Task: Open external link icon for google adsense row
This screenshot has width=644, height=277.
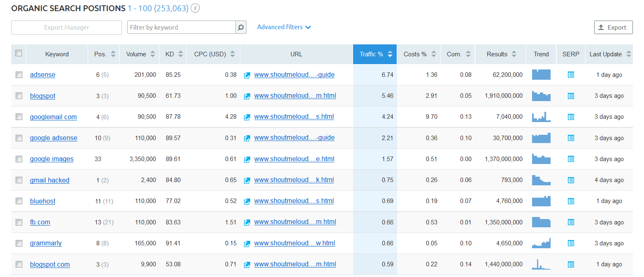Action: coord(247,138)
